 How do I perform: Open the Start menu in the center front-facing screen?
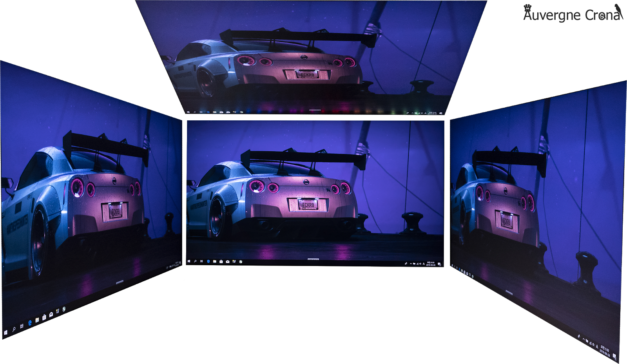tap(189, 261)
